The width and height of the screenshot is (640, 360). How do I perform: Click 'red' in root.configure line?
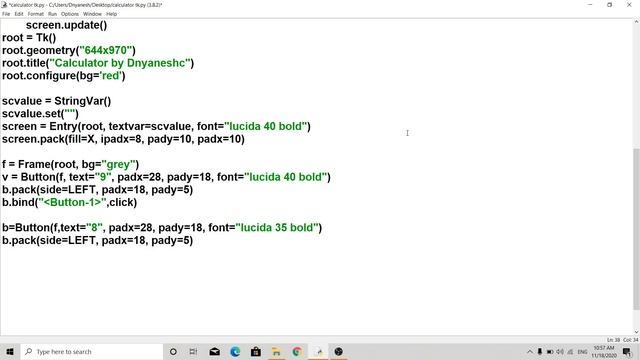click(x=111, y=76)
